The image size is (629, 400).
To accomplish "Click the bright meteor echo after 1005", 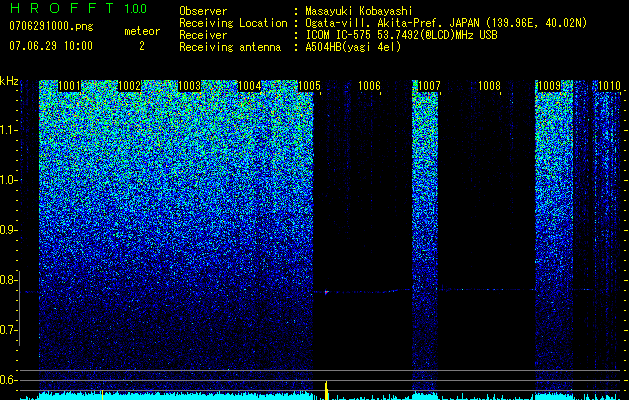I will tap(326, 292).
